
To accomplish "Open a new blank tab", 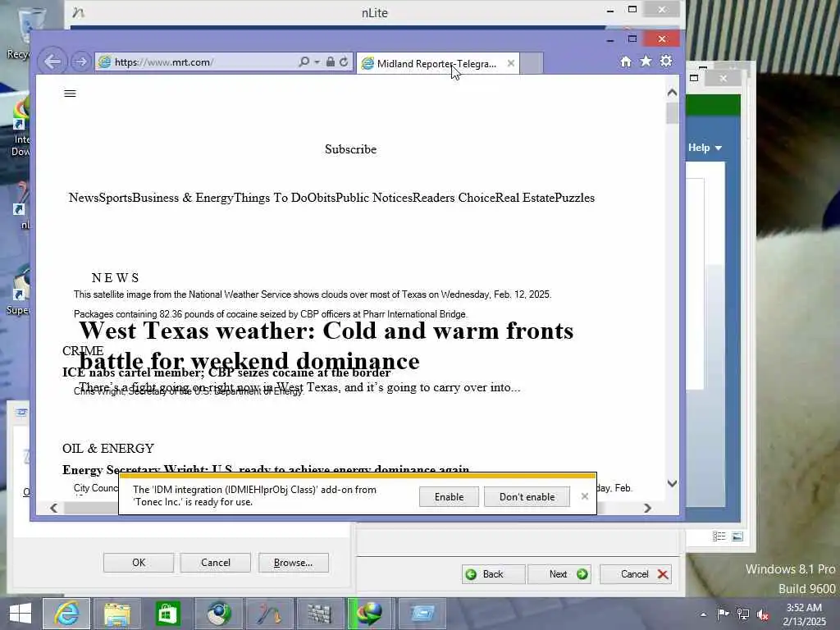I will point(532,63).
